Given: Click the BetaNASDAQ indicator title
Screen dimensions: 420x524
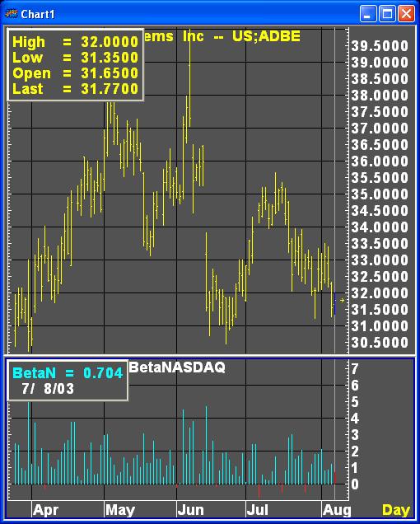Looking at the screenshot, I should [x=177, y=367].
